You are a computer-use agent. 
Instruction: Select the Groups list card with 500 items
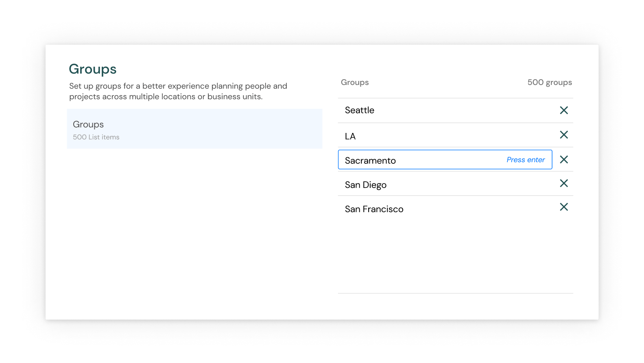click(x=194, y=129)
